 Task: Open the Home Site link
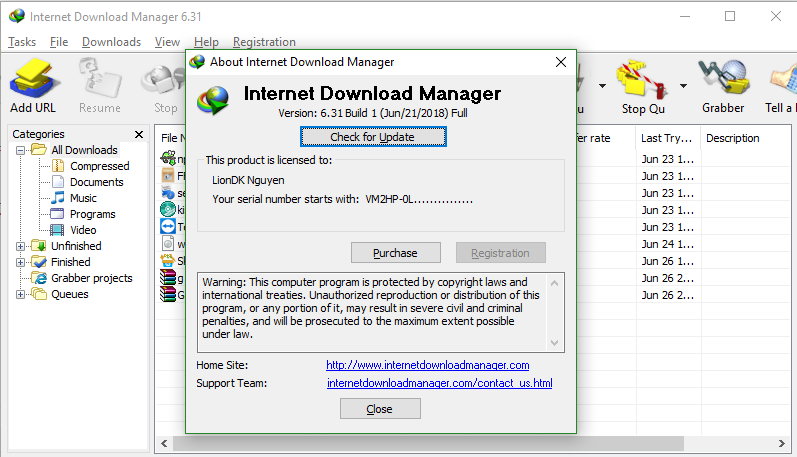pyautogui.click(x=427, y=365)
